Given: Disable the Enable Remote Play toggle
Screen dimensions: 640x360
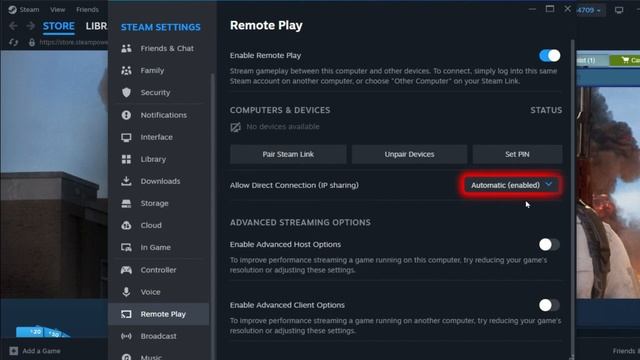Looking at the screenshot, I should point(549,56).
